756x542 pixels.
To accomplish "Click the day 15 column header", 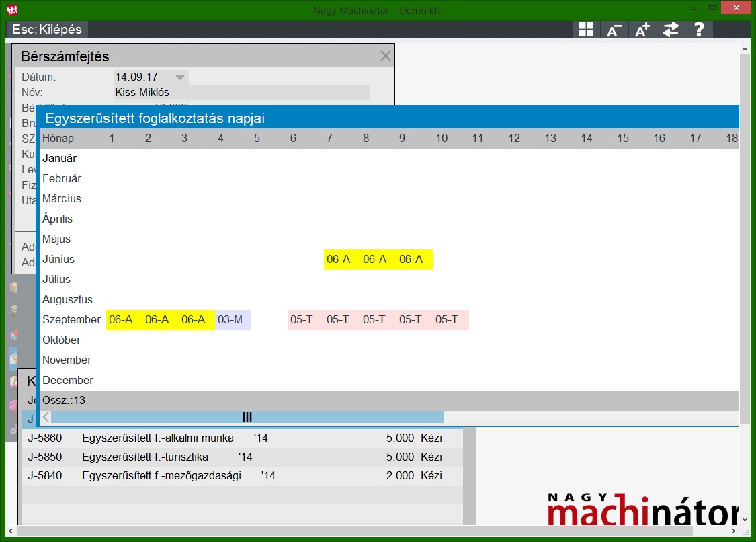I will point(623,139).
